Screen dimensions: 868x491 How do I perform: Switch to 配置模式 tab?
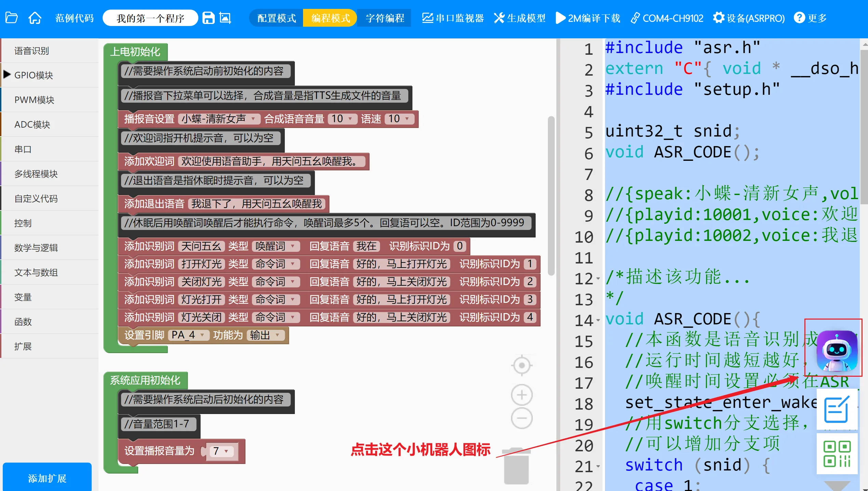(x=276, y=18)
